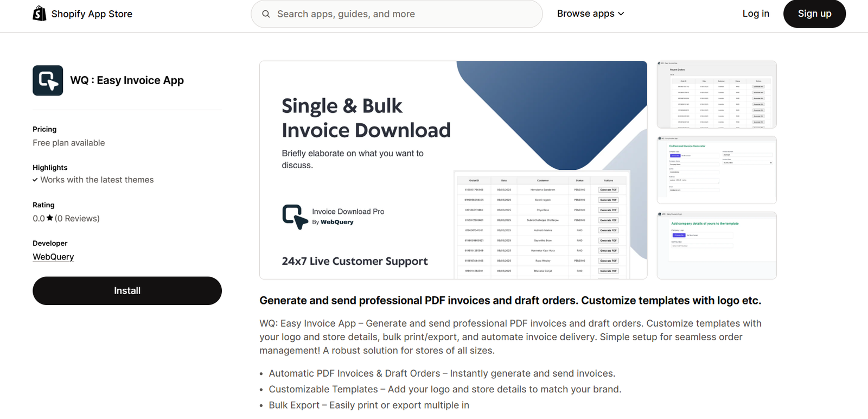
Task: Click the chevron arrow next to Browse apps
Action: [x=621, y=14]
